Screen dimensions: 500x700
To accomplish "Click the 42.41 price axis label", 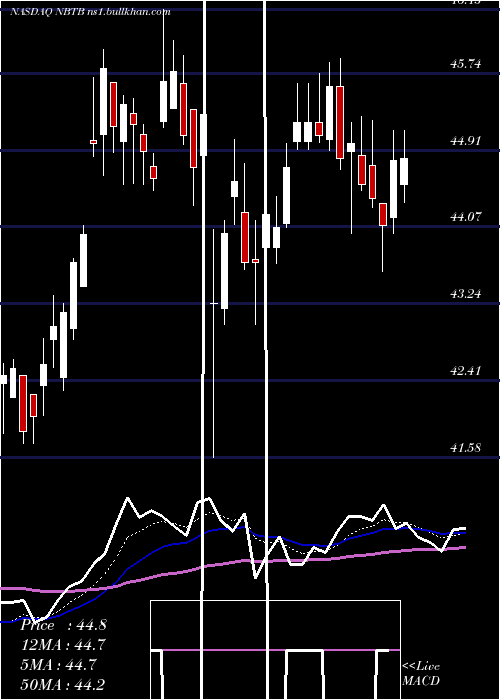I will pos(466,371).
